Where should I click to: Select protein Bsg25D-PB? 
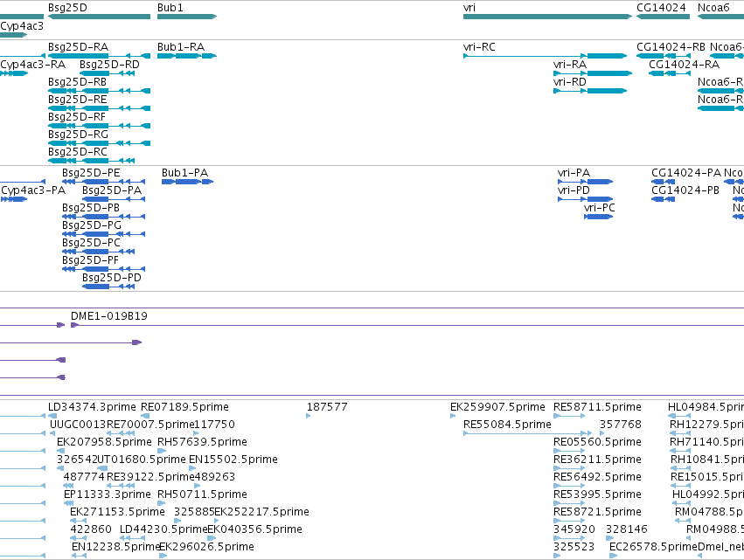103,217
